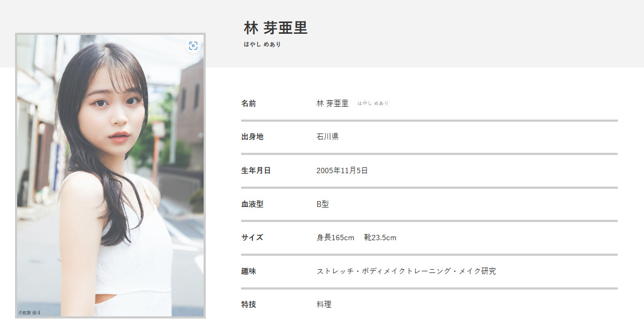Viewport: 644px width, 326px height.
Task: Click the photo credit ©佐藤 俊斗
Action: pyautogui.click(x=29, y=313)
